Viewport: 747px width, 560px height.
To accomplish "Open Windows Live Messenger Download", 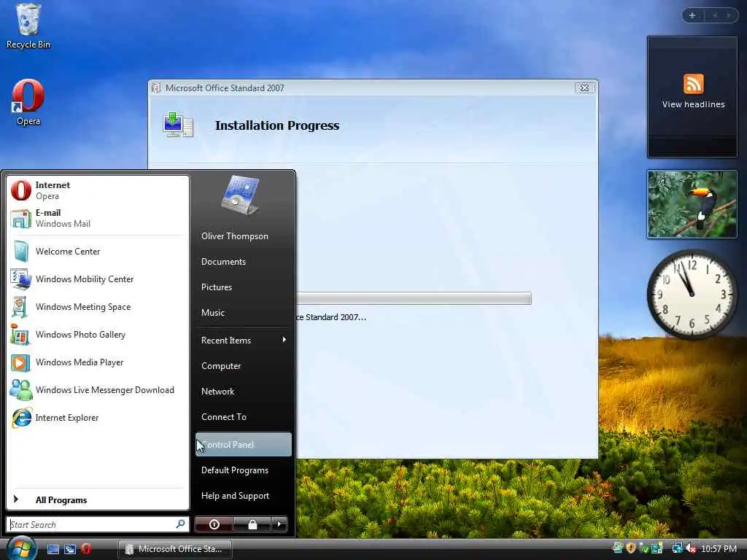I will coord(98,389).
